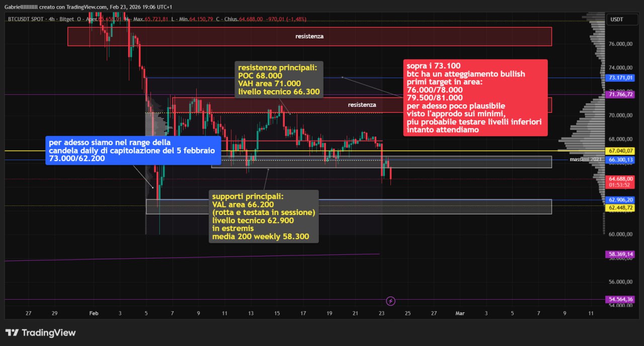Click the TradingView logo
The width and height of the screenshot is (644, 346).
[x=40, y=333]
